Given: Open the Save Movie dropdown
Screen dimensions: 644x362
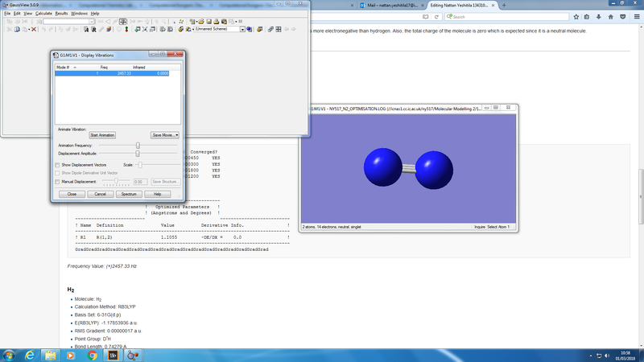Looking at the screenshot, I should point(165,135).
